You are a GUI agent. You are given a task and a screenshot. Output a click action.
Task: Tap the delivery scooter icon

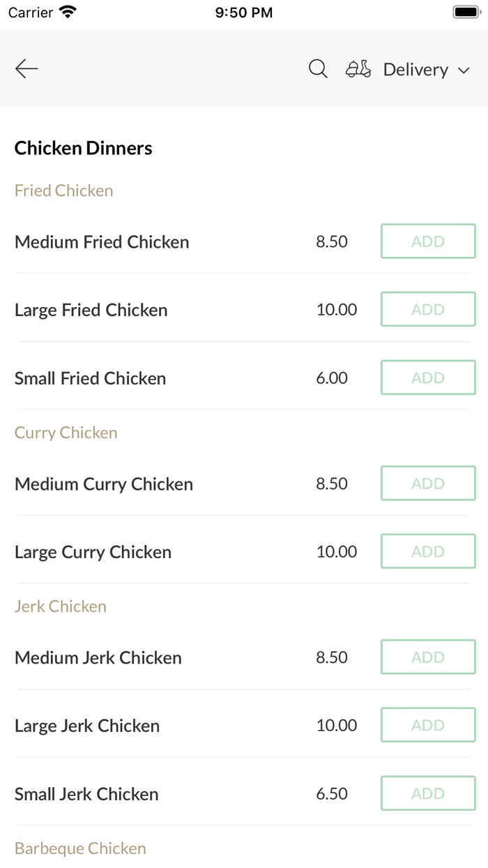coord(358,69)
